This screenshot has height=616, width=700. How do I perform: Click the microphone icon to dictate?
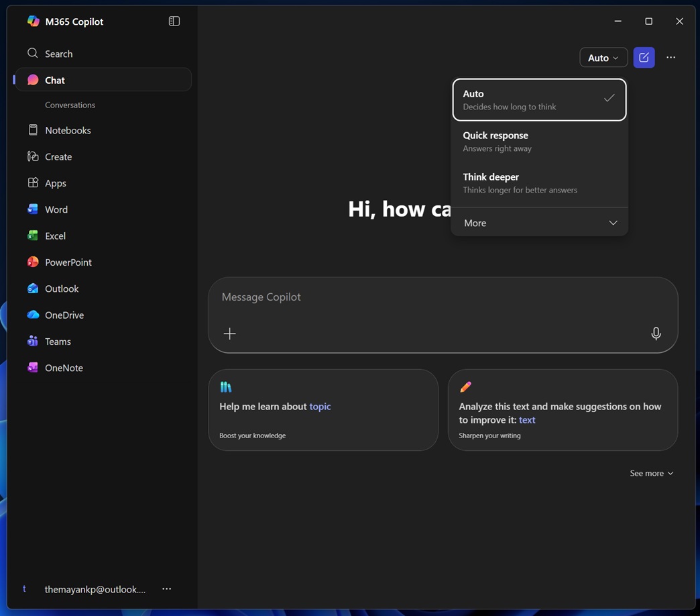[655, 333]
